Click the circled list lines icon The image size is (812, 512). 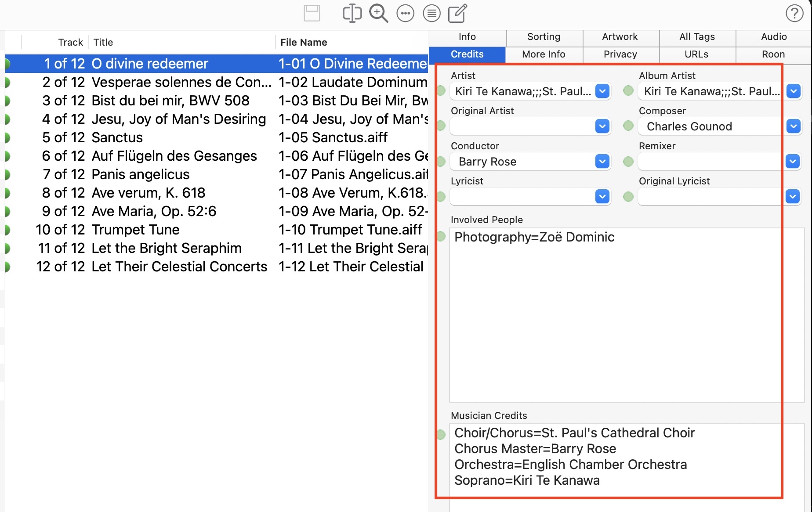pos(431,13)
